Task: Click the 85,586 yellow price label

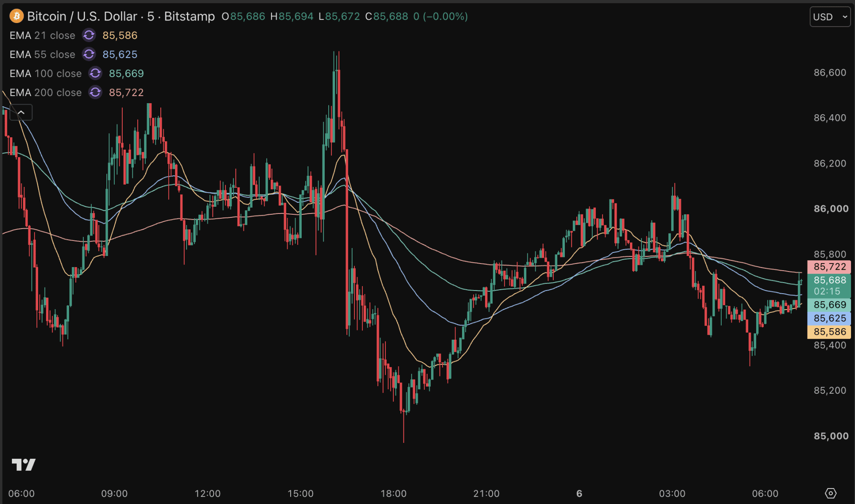Action: tap(829, 332)
